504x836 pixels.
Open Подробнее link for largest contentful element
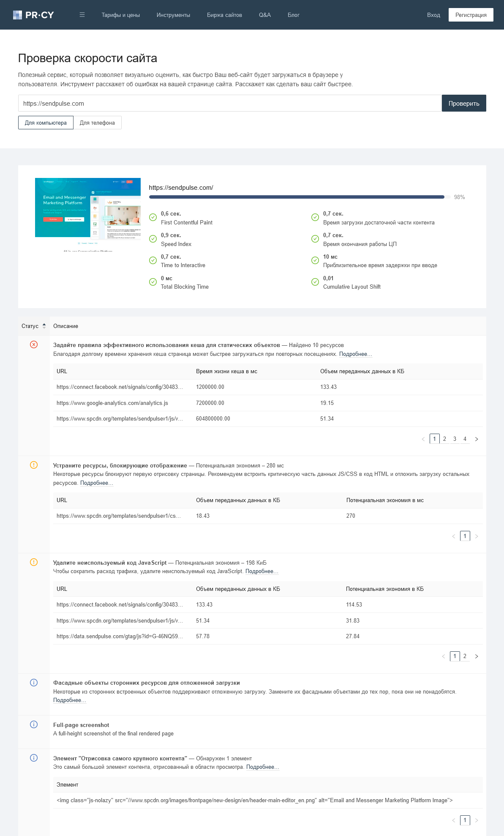263,767
